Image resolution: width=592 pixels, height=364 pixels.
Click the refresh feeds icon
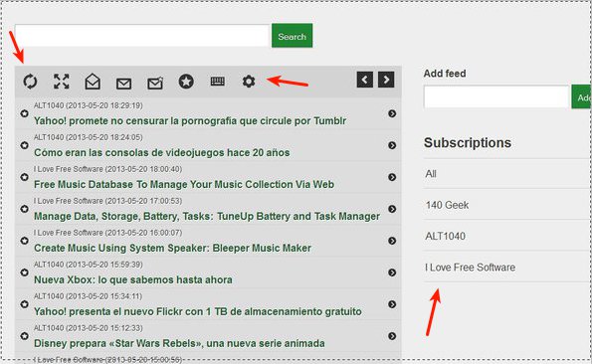[30, 82]
